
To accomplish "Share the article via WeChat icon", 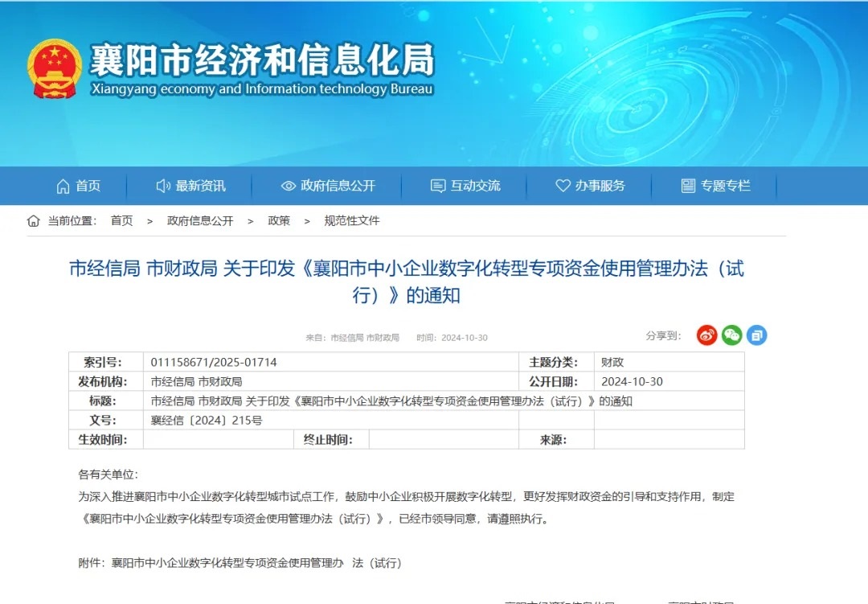I will [731, 335].
